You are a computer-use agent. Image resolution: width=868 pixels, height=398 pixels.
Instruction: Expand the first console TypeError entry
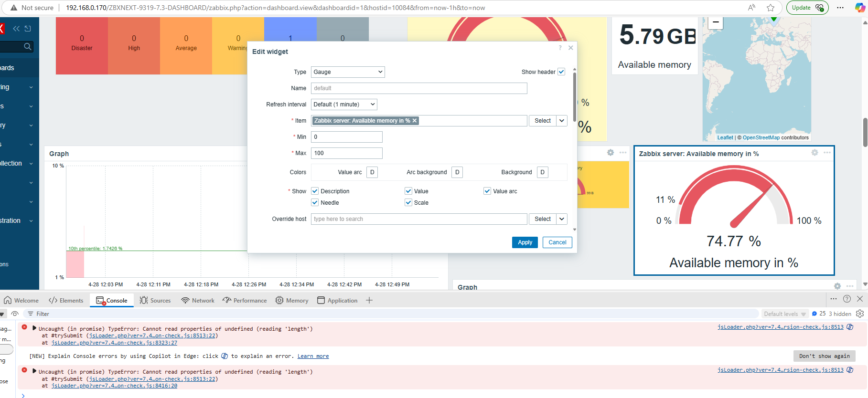[34, 328]
